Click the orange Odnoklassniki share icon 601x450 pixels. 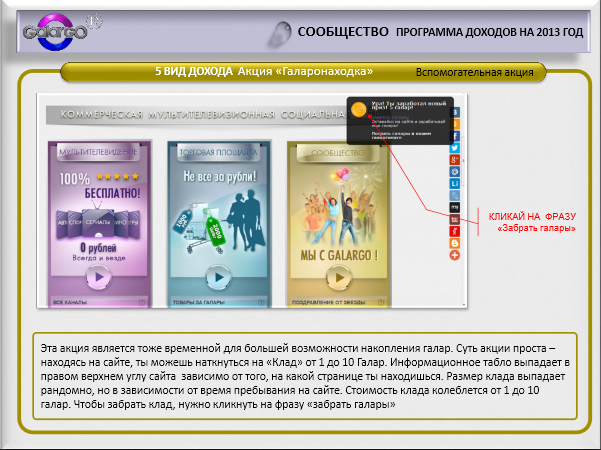pos(455,124)
